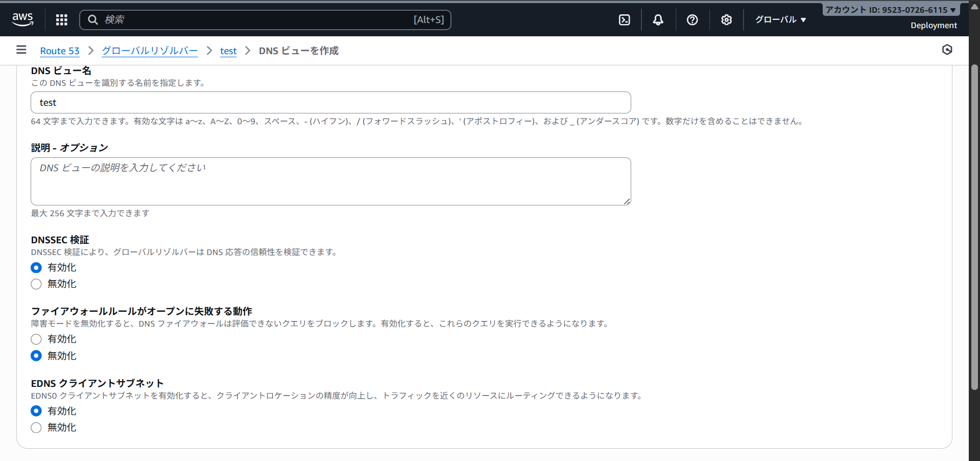
Task: Select 無効化 for firewall fail-open behavior
Action: 36,356
